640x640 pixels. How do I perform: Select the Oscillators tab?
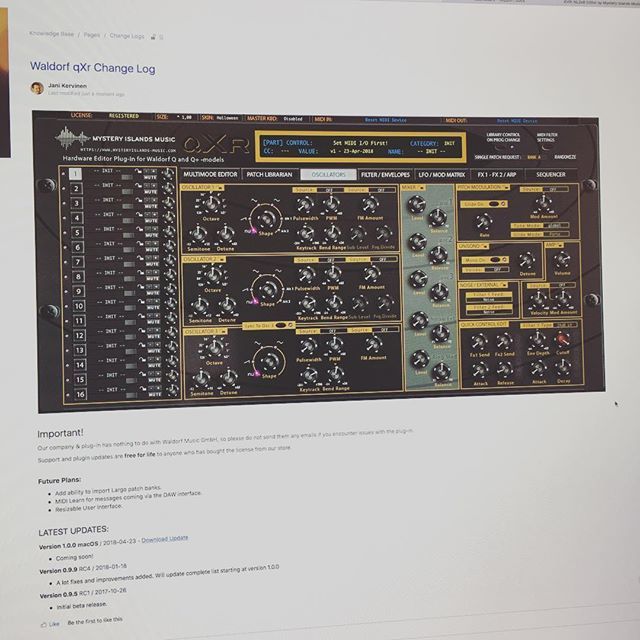[329, 175]
